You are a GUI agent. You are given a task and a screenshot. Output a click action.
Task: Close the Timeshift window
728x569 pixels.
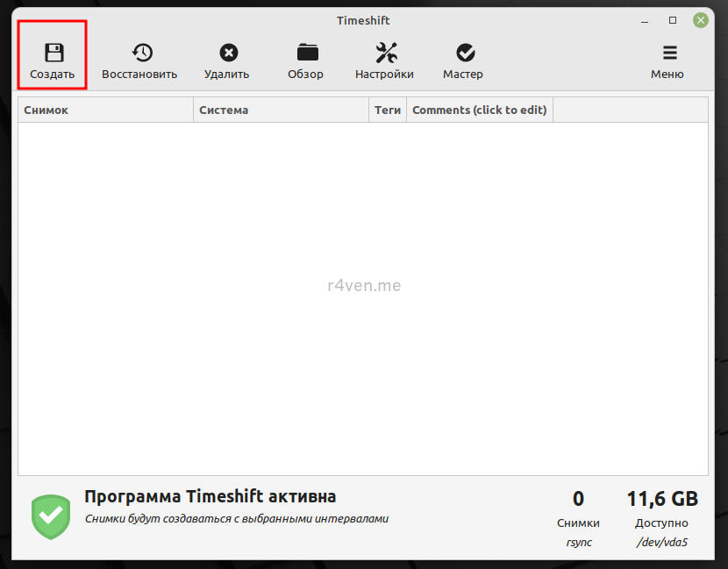700,20
